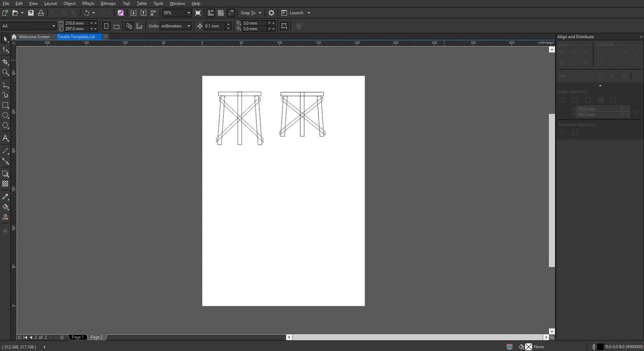Screen dimensions: 644x351
Task: Enable portrait page orientation
Action: coord(106,26)
